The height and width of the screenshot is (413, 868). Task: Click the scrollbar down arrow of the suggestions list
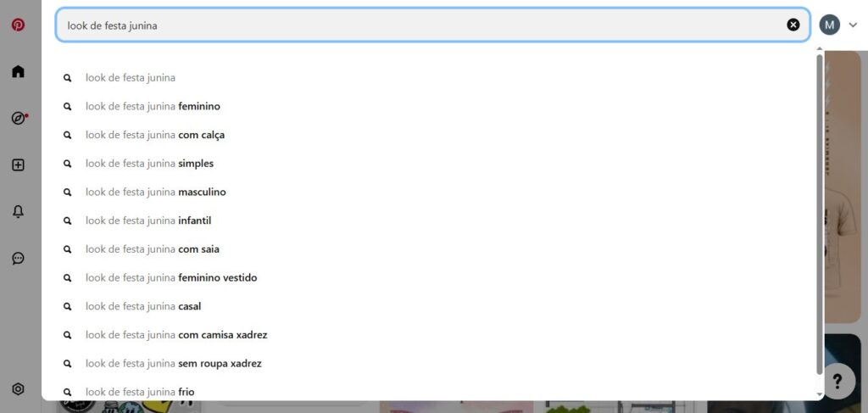(820, 394)
